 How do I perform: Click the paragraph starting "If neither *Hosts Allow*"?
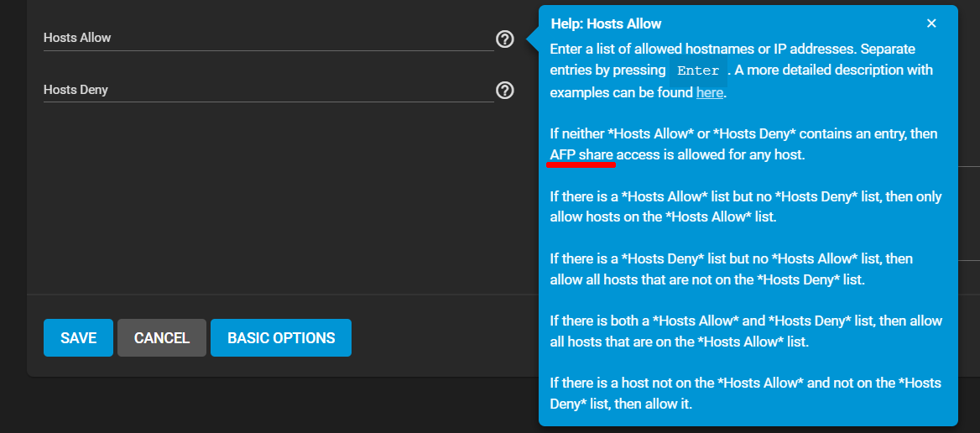tap(743, 144)
